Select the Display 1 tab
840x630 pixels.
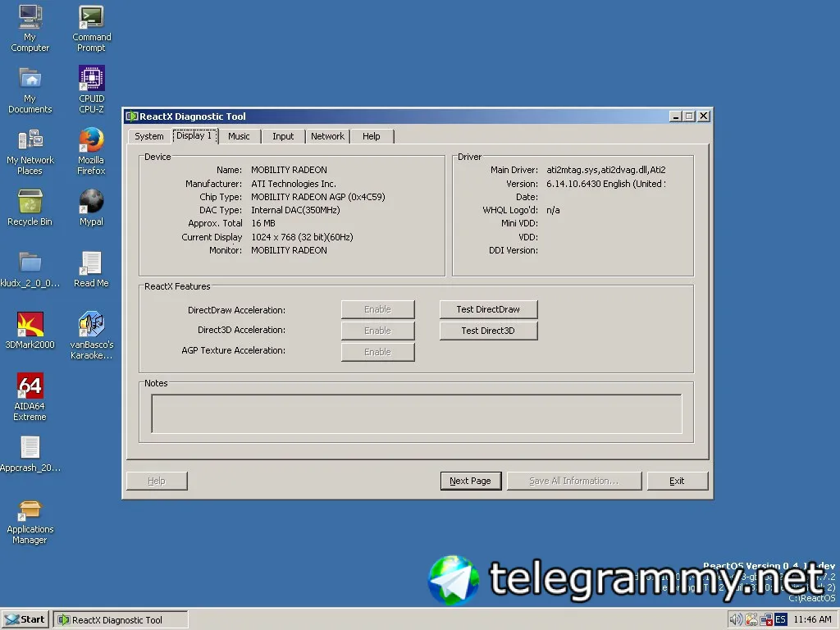pos(194,135)
